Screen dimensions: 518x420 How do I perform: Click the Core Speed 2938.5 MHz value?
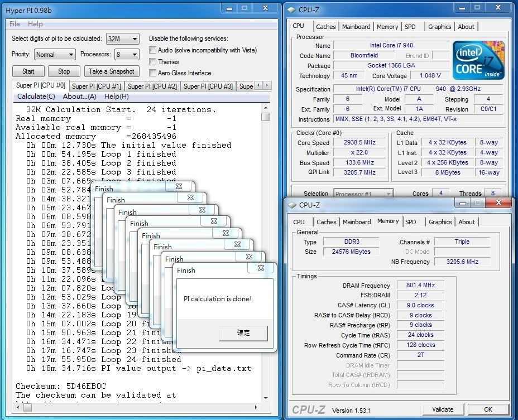pos(359,142)
